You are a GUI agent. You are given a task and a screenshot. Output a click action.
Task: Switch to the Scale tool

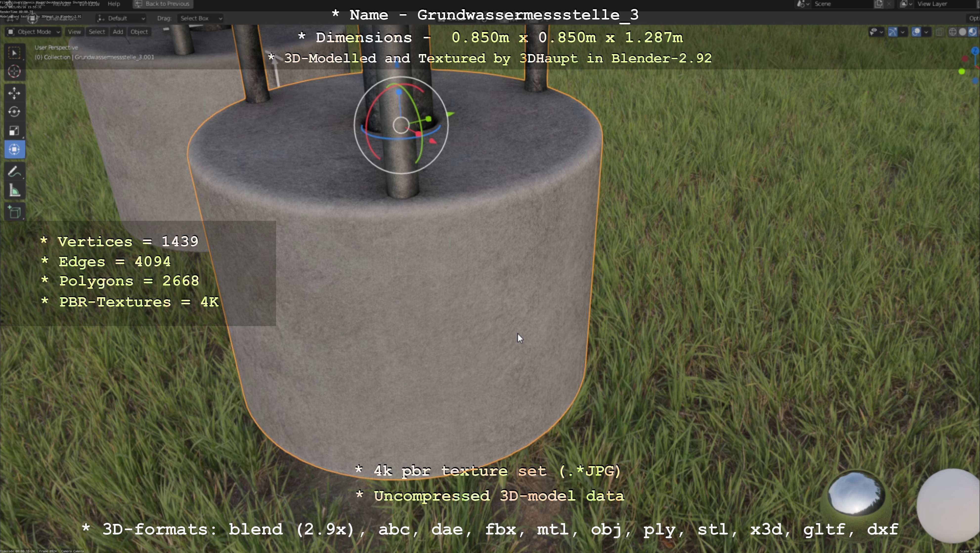point(14,131)
